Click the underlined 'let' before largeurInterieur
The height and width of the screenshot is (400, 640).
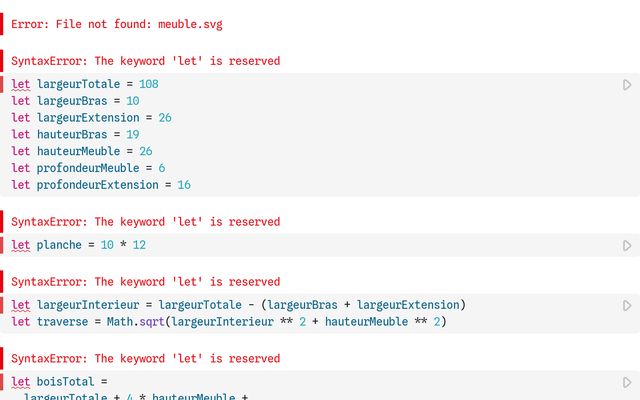[x=20, y=305]
